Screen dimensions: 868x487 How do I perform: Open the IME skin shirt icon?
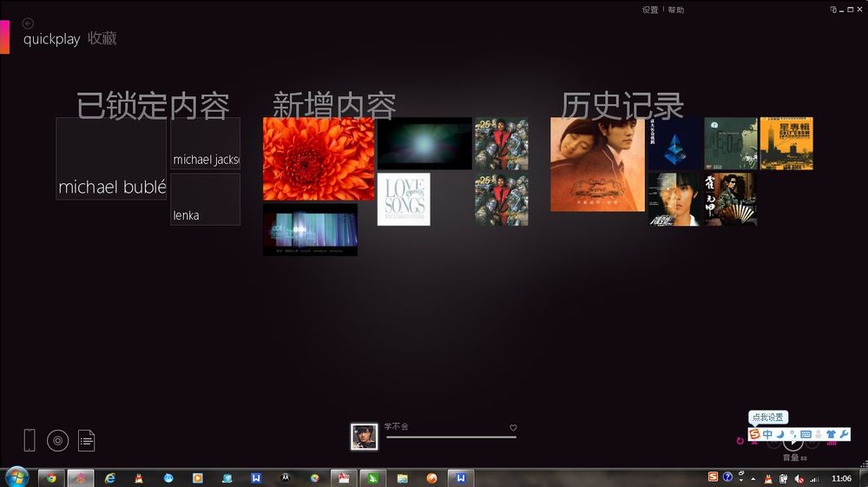pyautogui.click(x=831, y=434)
